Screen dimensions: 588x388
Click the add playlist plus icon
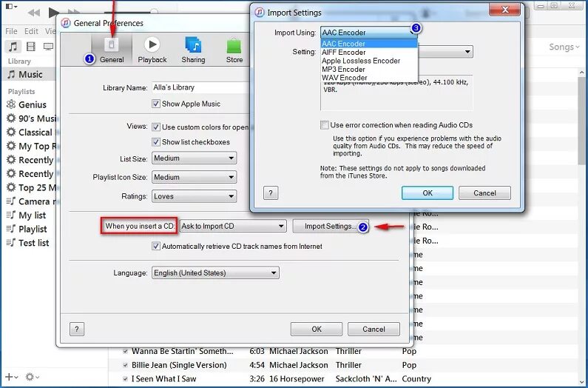click(x=11, y=377)
